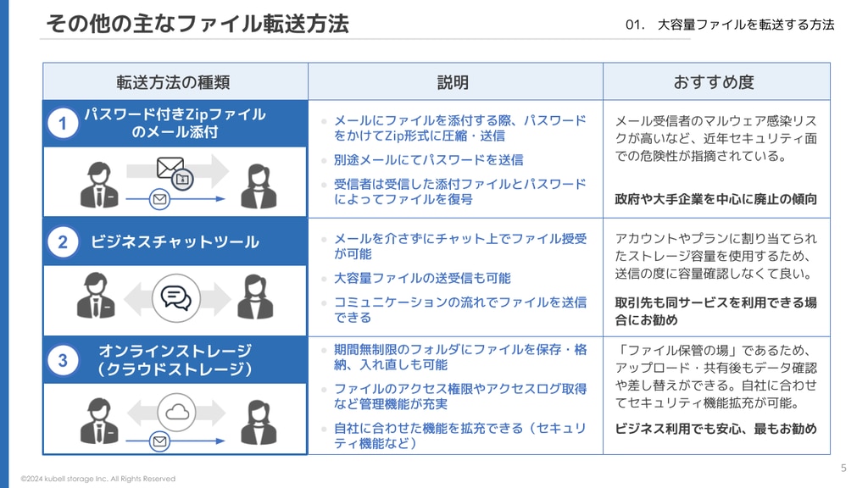Click the numbered circle 1 badge

[x=63, y=124]
